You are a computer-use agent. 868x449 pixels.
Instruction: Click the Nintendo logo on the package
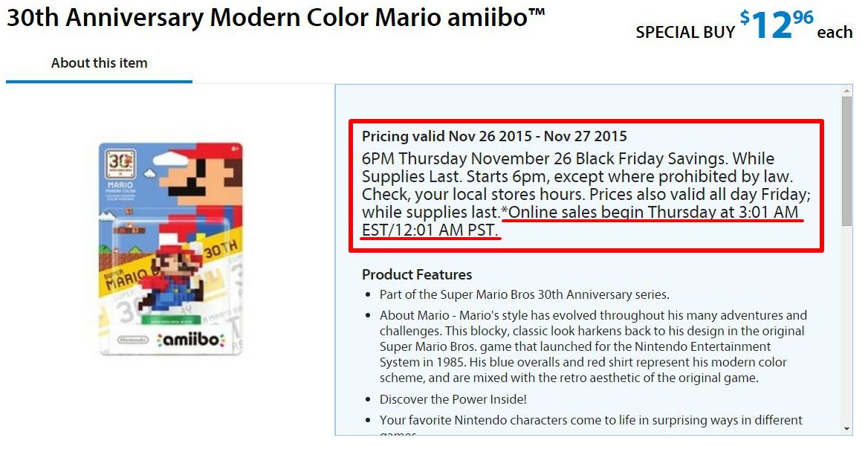coord(133,340)
